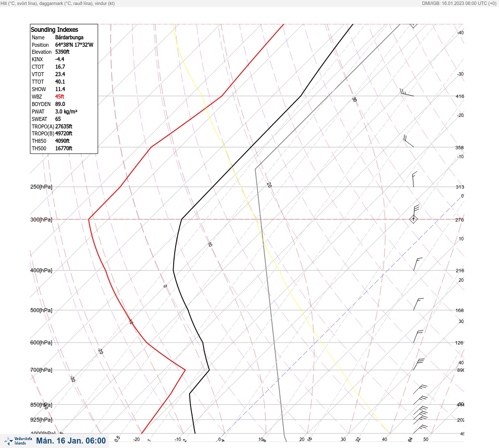499x448 pixels.
Task: Click the 600[hPa] pressure label
Action: [41, 342]
